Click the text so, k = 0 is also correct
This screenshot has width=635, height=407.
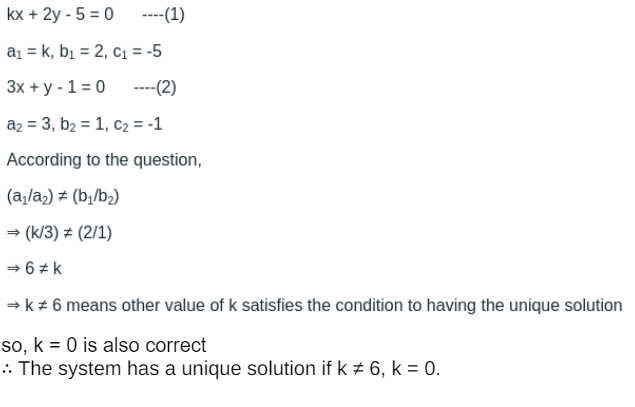click(106, 345)
